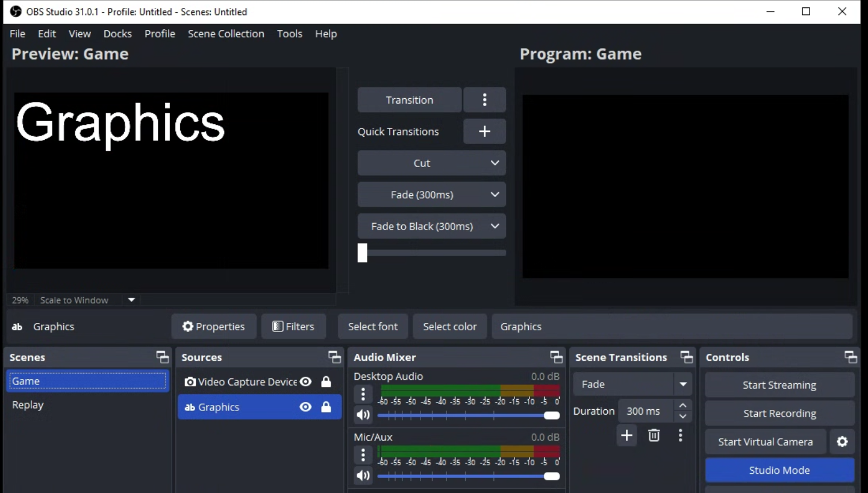Screen dimensions: 868x493
Task: Unlock the Video Capture Device source
Action: pos(326,382)
